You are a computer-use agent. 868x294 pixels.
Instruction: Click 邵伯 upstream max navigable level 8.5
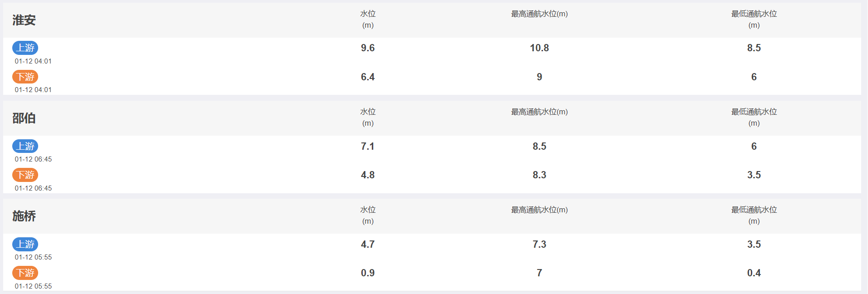[539, 146]
